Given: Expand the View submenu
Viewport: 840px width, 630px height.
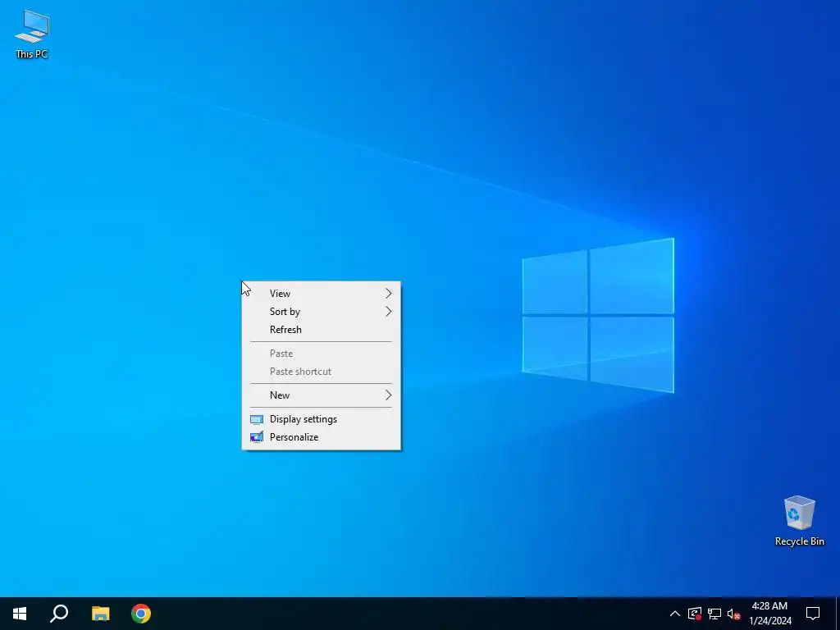Looking at the screenshot, I should pos(322,294).
